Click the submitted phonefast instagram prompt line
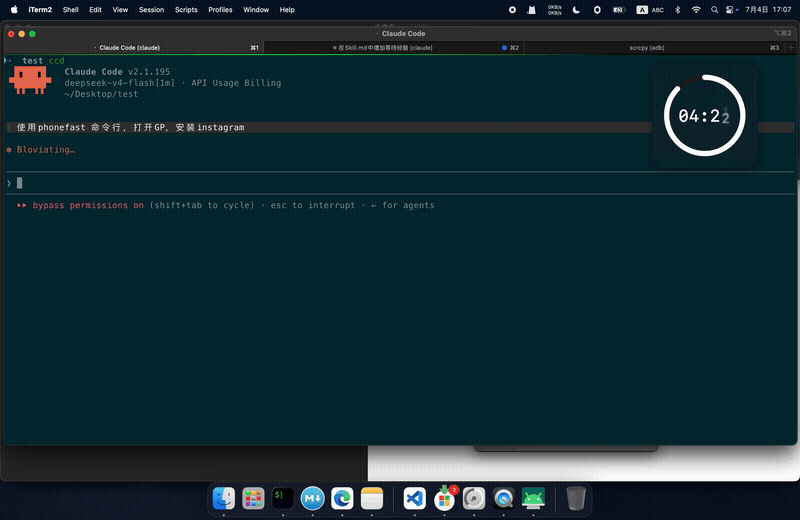Viewport: 800px width, 520px height. [398, 127]
